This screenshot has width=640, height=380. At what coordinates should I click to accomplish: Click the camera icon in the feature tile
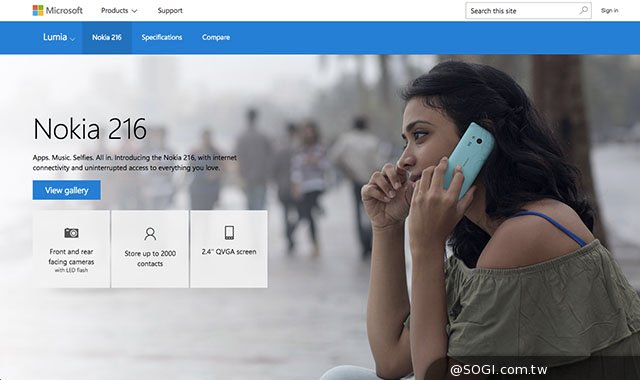coord(71,233)
